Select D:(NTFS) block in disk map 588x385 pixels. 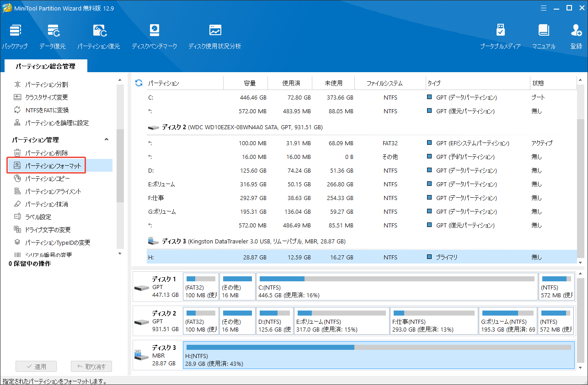pyautogui.click(x=275, y=321)
